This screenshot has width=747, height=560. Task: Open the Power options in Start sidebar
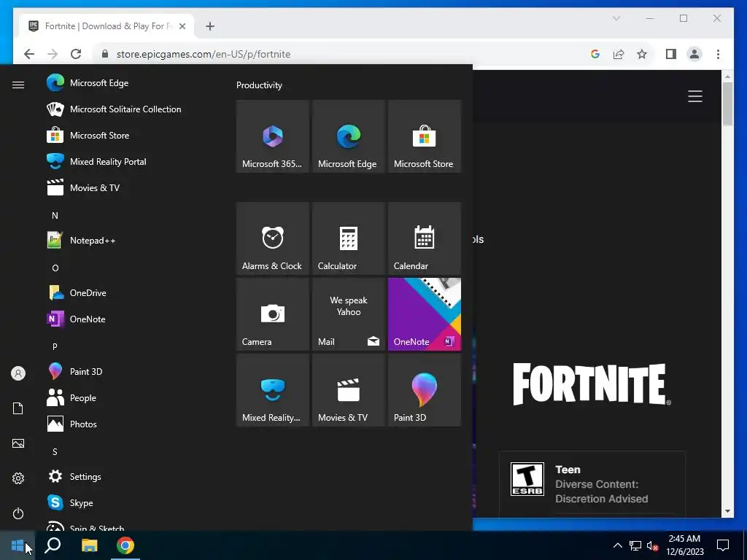pos(18,513)
